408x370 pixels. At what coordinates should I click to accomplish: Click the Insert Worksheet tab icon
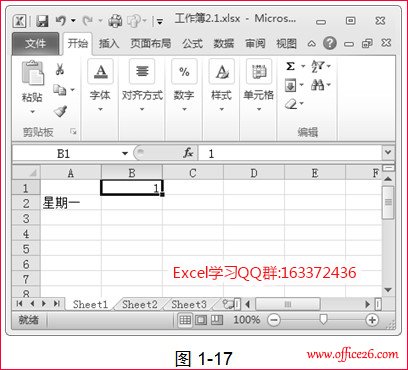[x=229, y=304]
